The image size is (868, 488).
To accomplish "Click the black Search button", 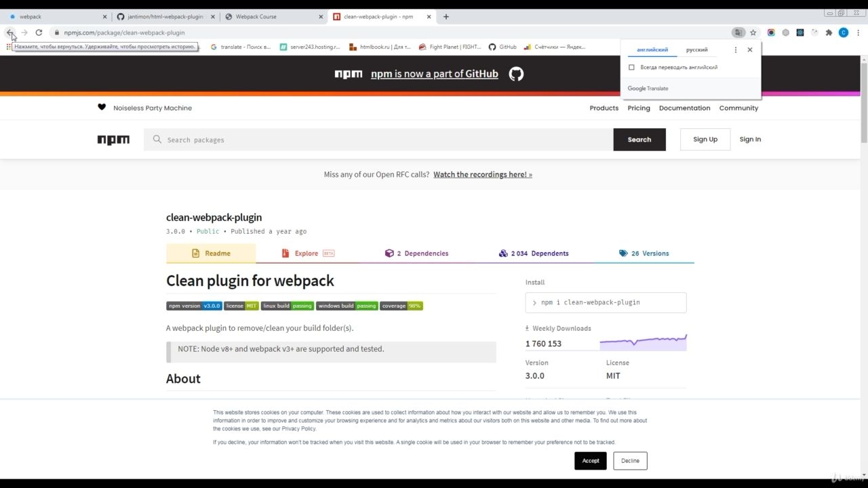I will 639,140.
